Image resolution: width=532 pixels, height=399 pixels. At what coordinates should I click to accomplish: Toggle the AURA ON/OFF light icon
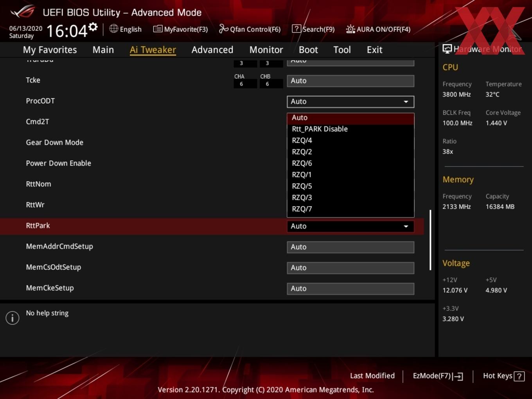350,29
